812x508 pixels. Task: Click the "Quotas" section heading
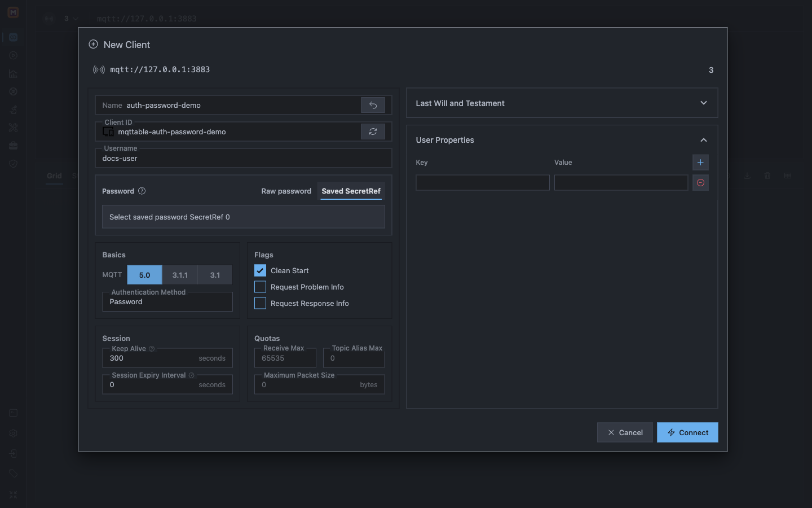tap(267, 339)
